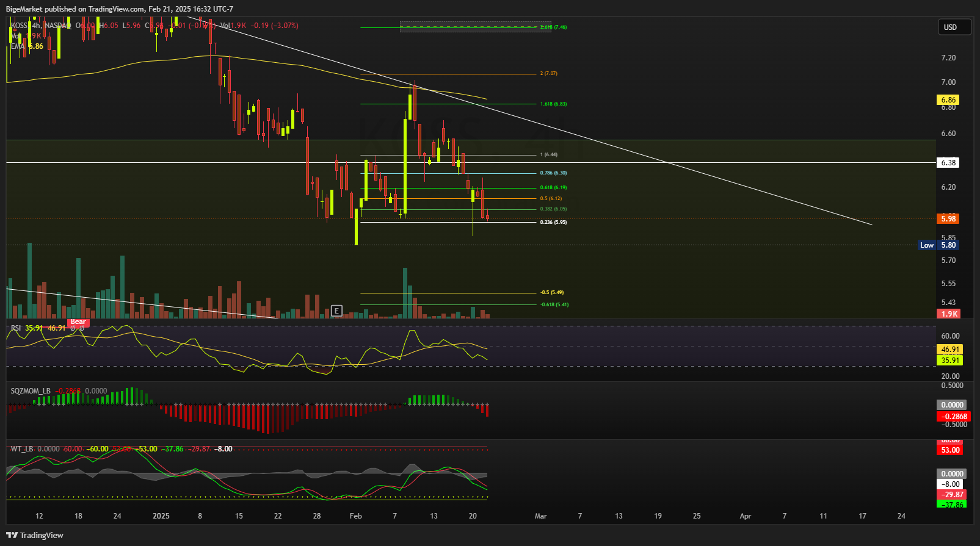Select the EMA 6.86 indicator legend

[27, 46]
